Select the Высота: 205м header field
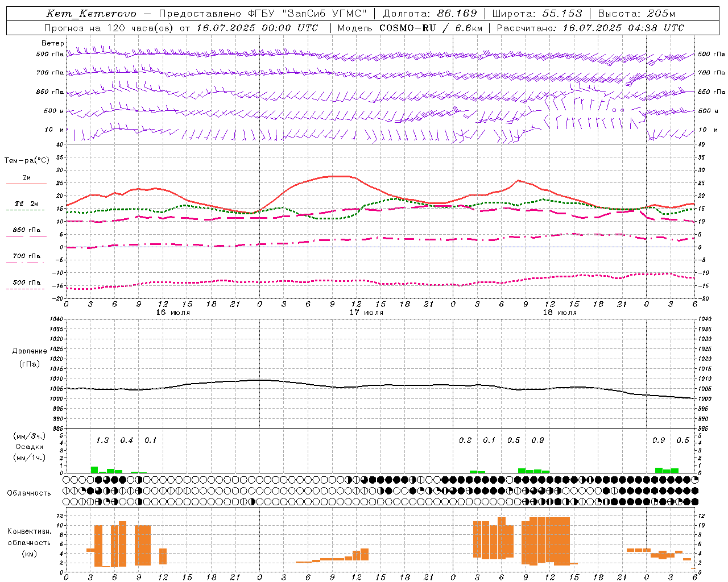Viewport: 728px width, 582px height. [x=636, y=14]
